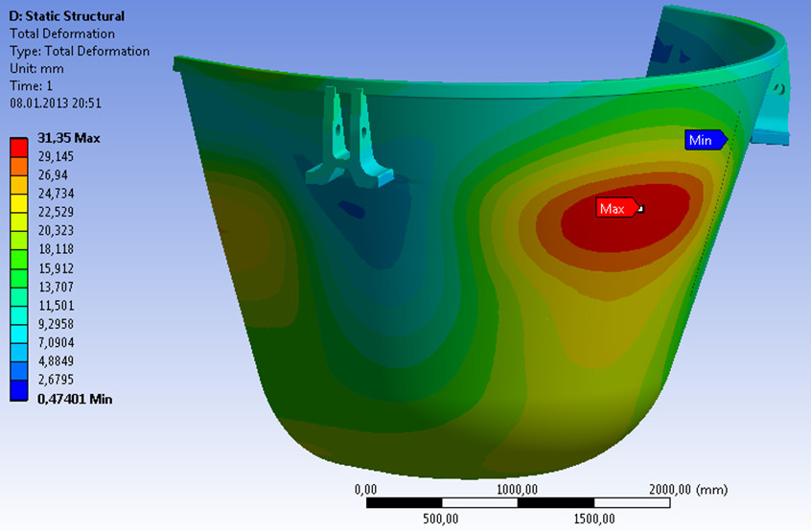811x532 pixels.
Task: Select the red top legend color band
Action: 18,147
